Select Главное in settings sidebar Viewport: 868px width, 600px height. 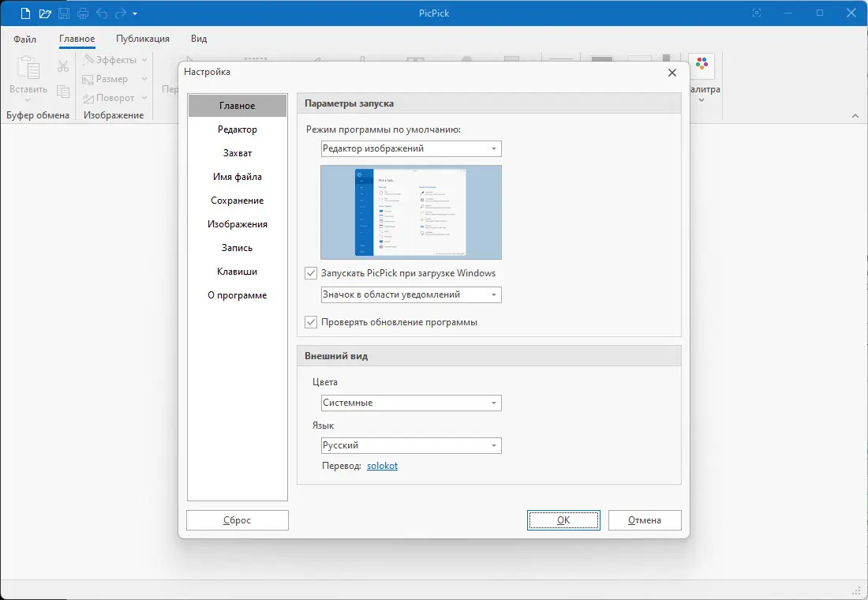pyautogui.click(x=237, y=105)
